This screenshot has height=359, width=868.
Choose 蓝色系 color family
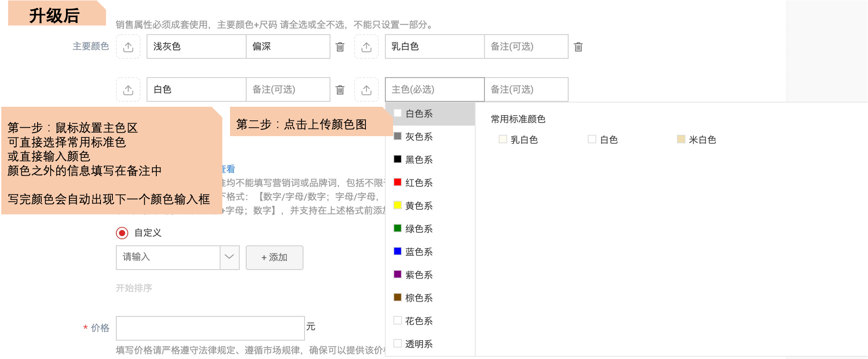430,251
